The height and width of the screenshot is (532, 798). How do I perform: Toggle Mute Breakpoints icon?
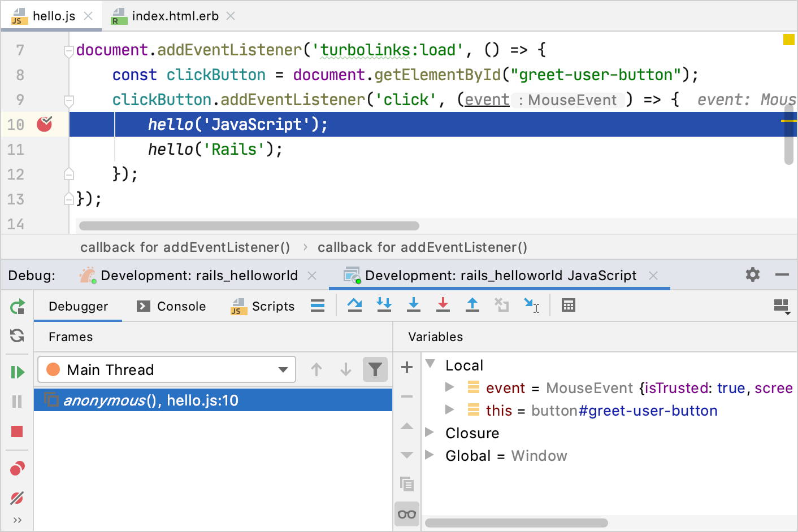coord(17,498)
